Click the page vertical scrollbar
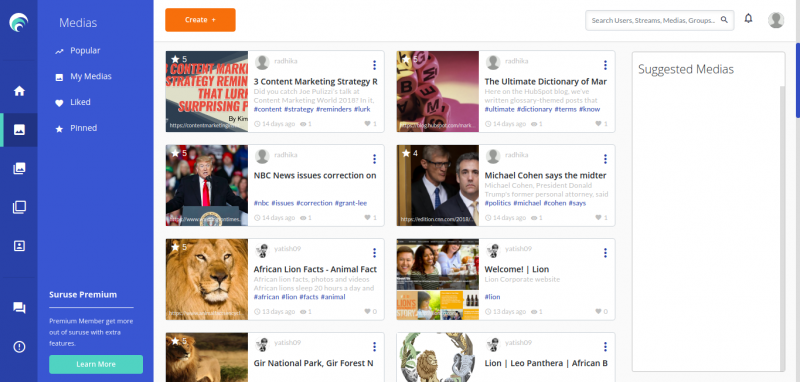800x382 pixels. click(x=797, y=80)
